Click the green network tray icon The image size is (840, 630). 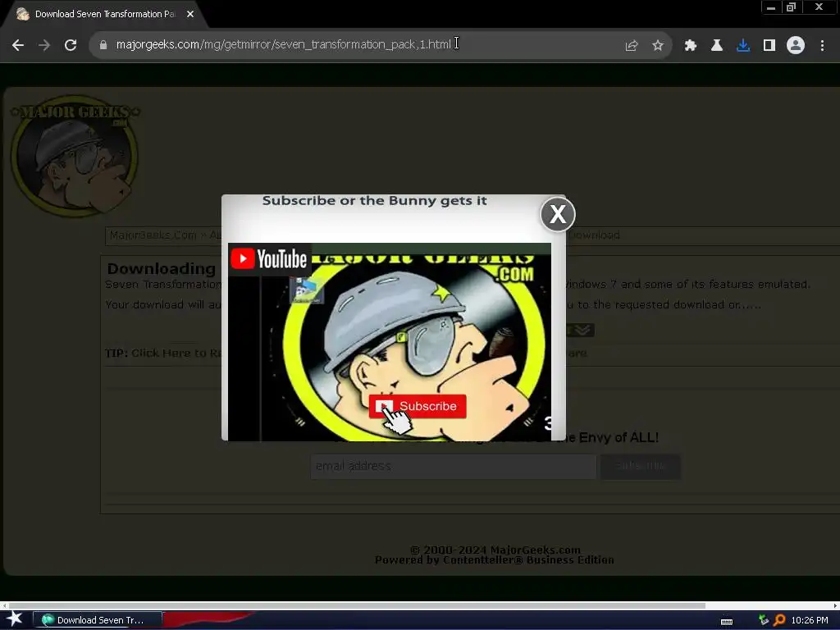tap(764, 620)
